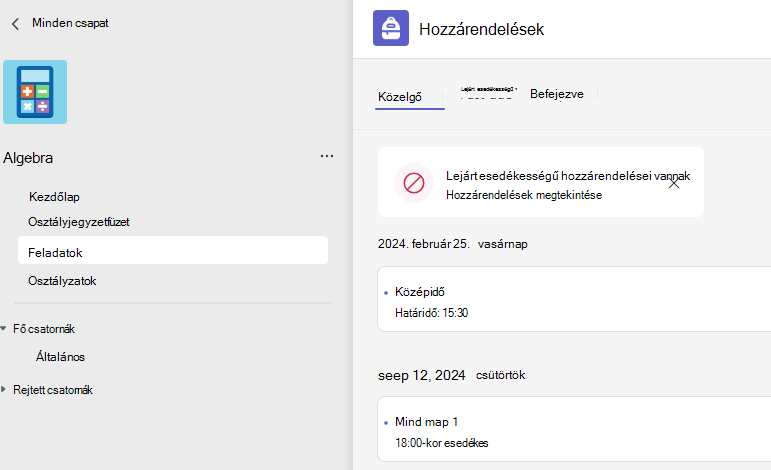Click the Hozzárendelések backpack app icon
This screenshot has height=470, width=771.
click(391, 28)
